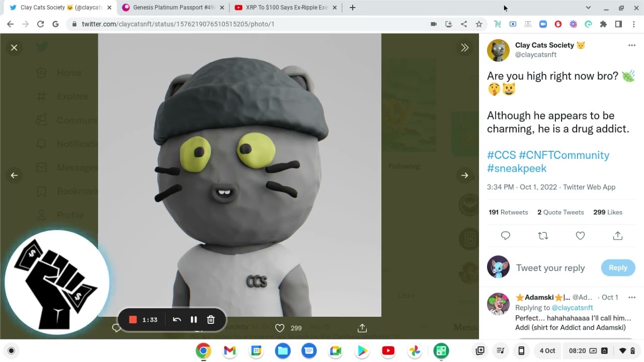The height and width of the screenshot is (362, 644).
Task: Open the 4 Oct date calendar
Action: pos(547,351)
